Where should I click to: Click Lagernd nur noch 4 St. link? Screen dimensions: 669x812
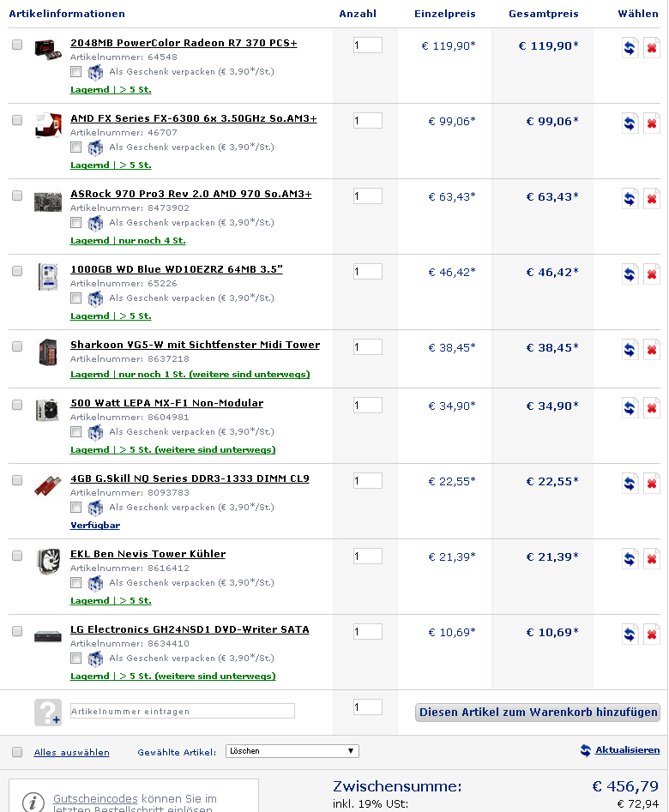click(128, 241)
